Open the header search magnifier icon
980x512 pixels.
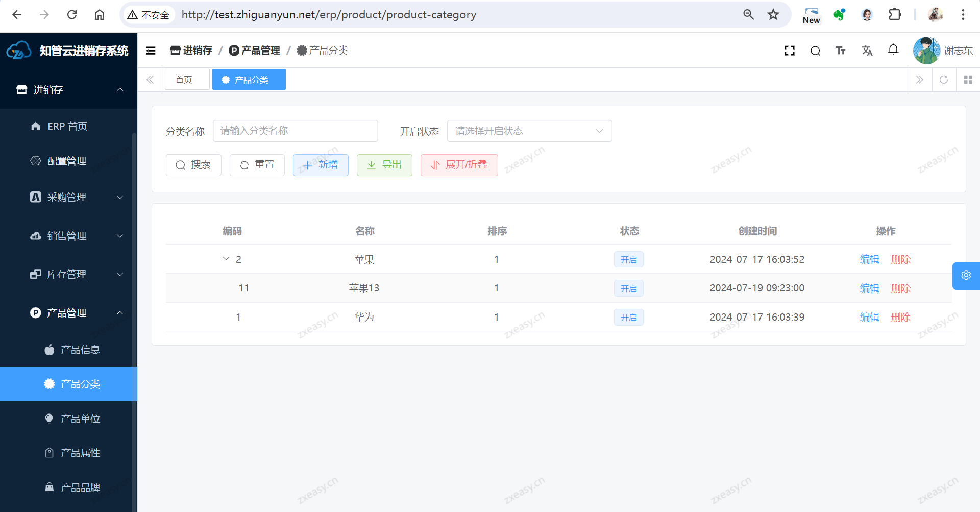(x=815, y=51)
